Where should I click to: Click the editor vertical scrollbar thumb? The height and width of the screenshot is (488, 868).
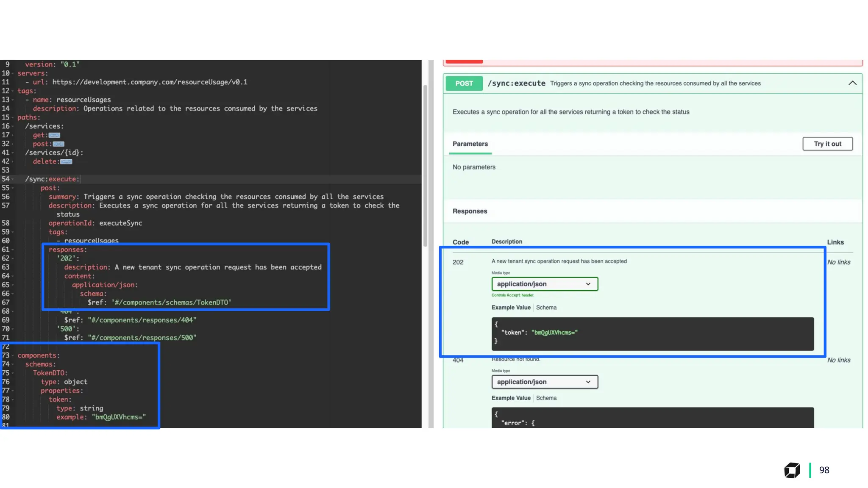point(425,165)
